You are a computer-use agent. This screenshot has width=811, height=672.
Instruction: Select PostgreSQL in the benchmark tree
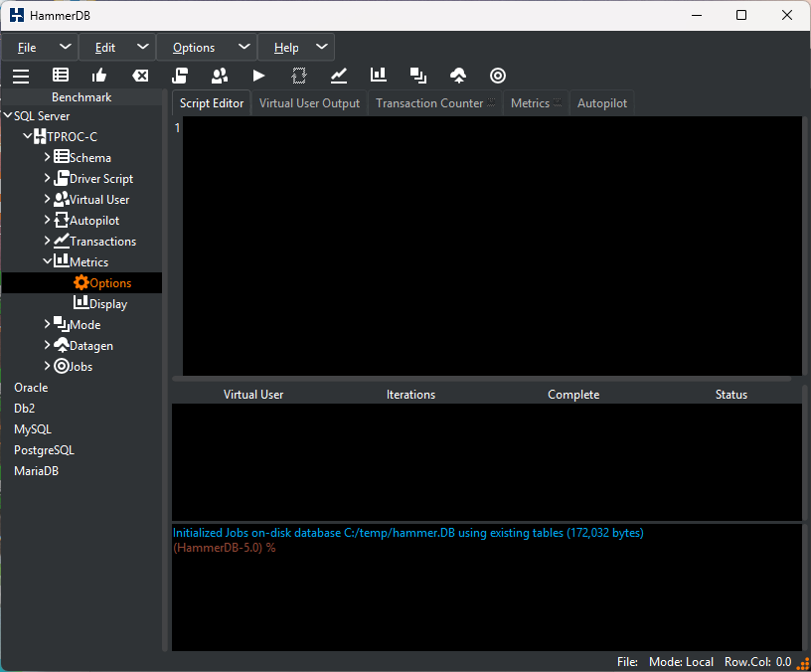[x=44, y=450]
